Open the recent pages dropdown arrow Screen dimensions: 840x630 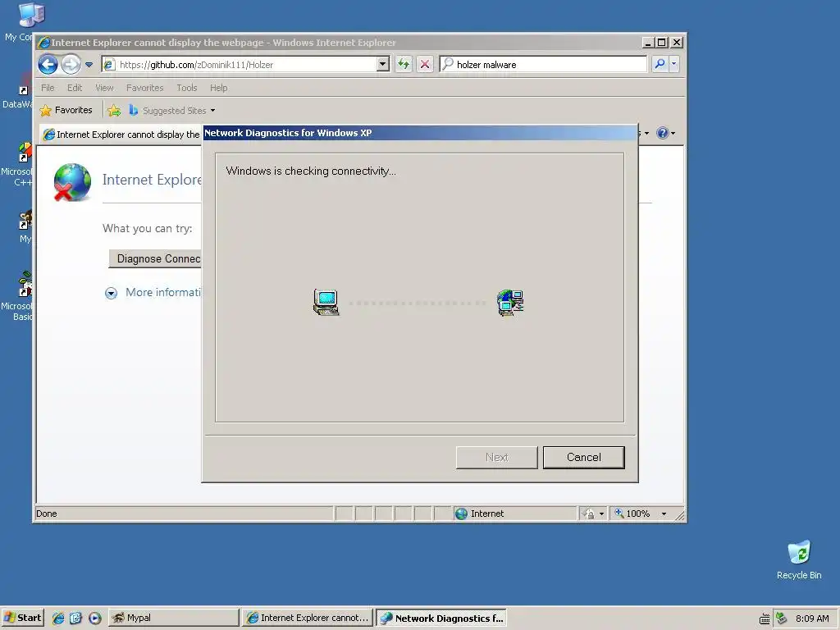[x=89, y=65]
